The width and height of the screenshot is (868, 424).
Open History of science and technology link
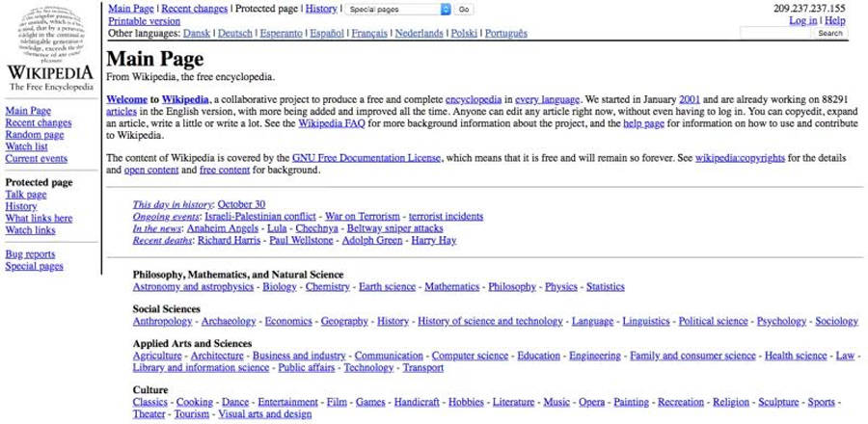tap(491, 321)
